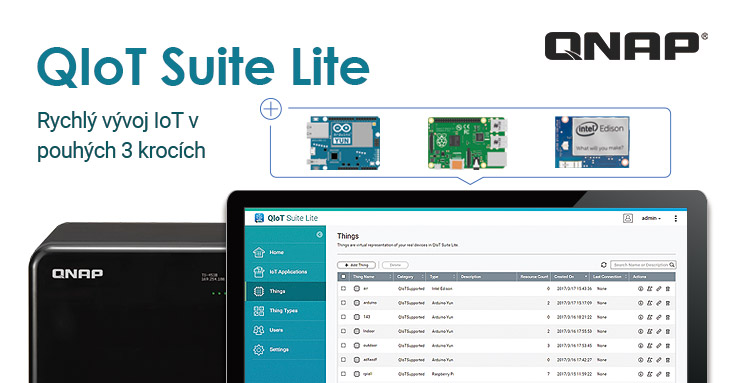Open the Users page in sidebar
The height and width of the screenshot is (383, 732).
click(x=285, y=330)
